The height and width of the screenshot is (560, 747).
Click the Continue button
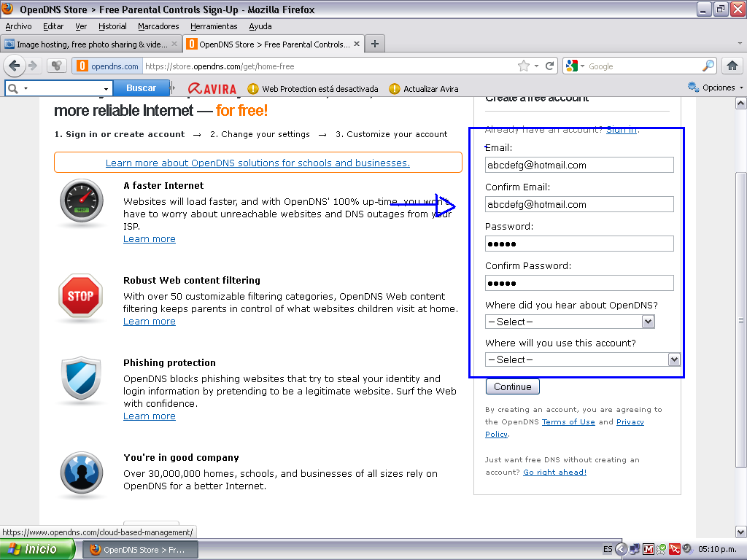point(513,386)
